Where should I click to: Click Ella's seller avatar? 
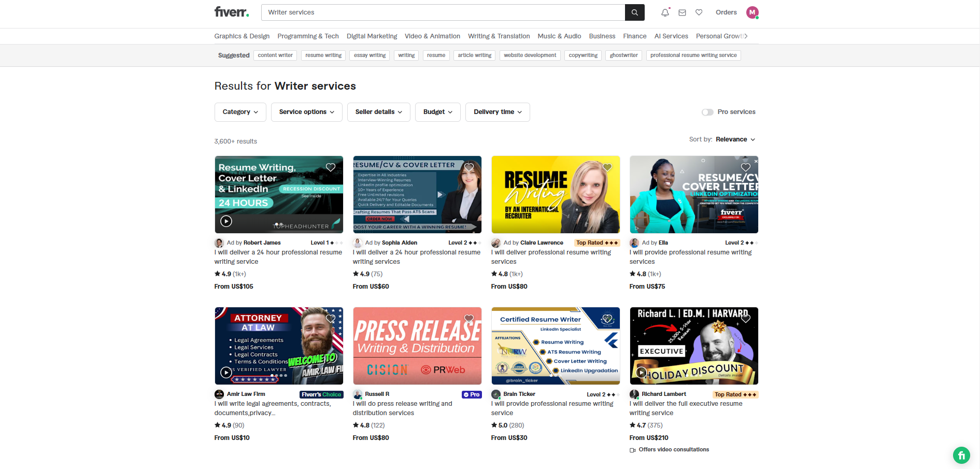[x=634, y=243]
